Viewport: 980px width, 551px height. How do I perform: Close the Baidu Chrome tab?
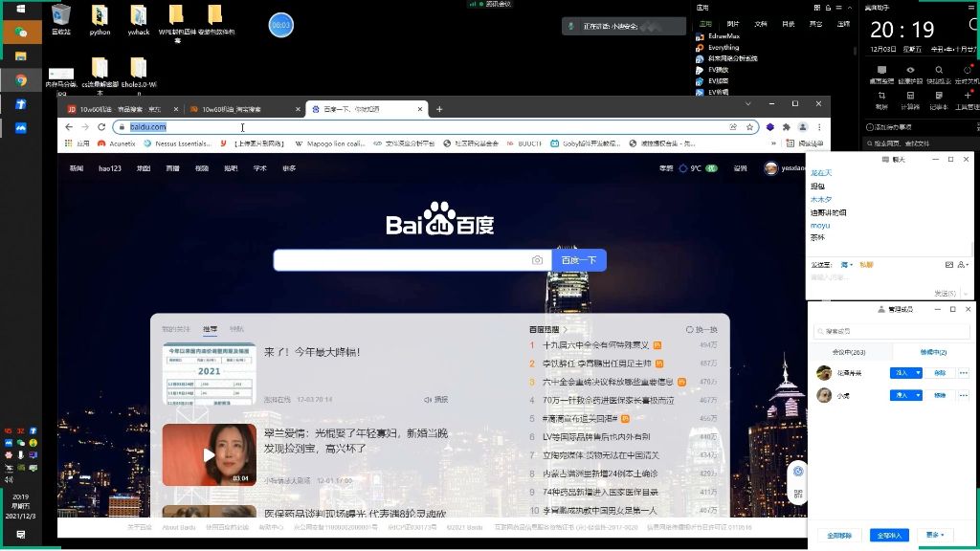pyautogui.click(x=420, y=109)
